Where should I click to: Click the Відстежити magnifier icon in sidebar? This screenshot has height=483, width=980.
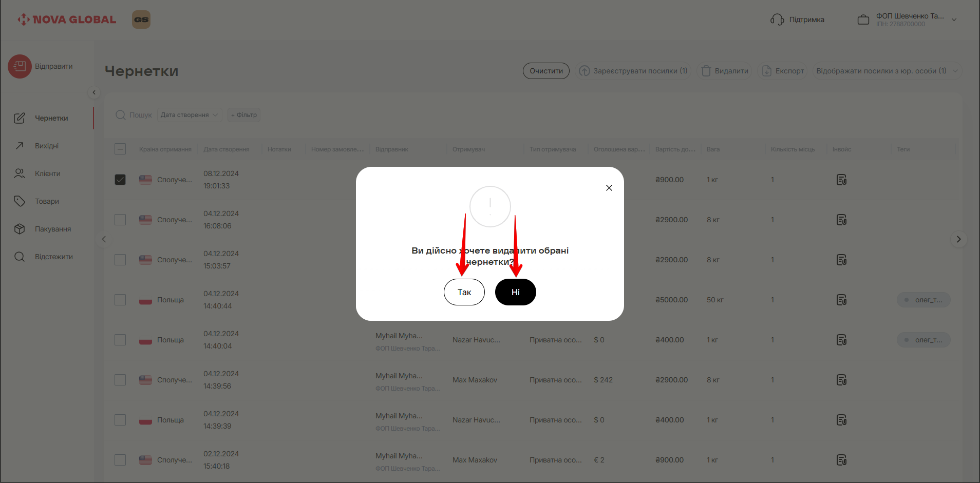(20, 257)
